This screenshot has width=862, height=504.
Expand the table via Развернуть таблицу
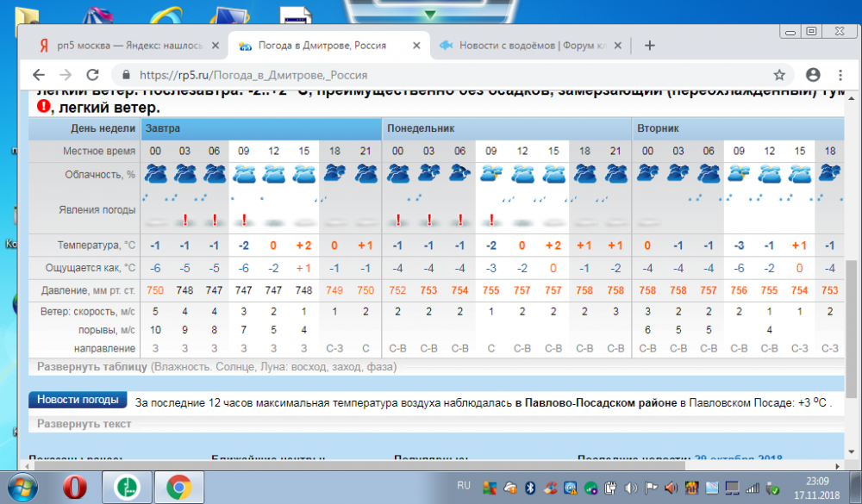(x=92, y=367)
